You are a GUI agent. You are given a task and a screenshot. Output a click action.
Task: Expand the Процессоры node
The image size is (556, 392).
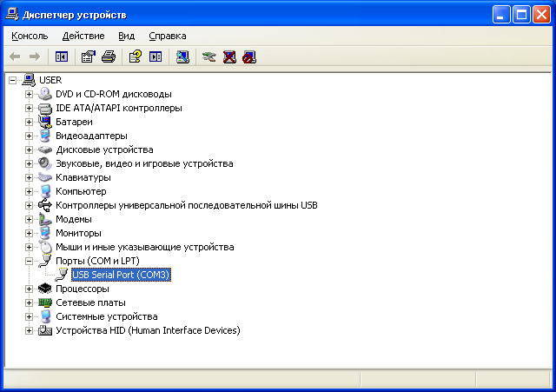(x=29, y=289)
